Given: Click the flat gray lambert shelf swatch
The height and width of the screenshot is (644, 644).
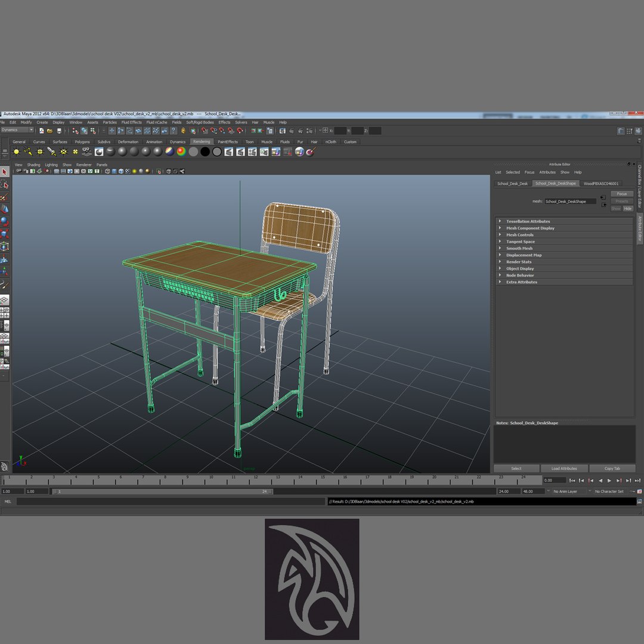Looking at the screenshot, I should click(193, 151).
